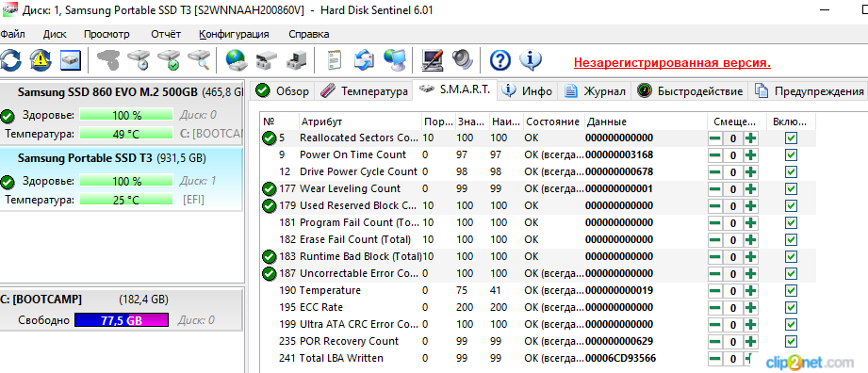
Task: Increase offset for Ultra ATA CRC Error row
Action: (x=750, y=324)
